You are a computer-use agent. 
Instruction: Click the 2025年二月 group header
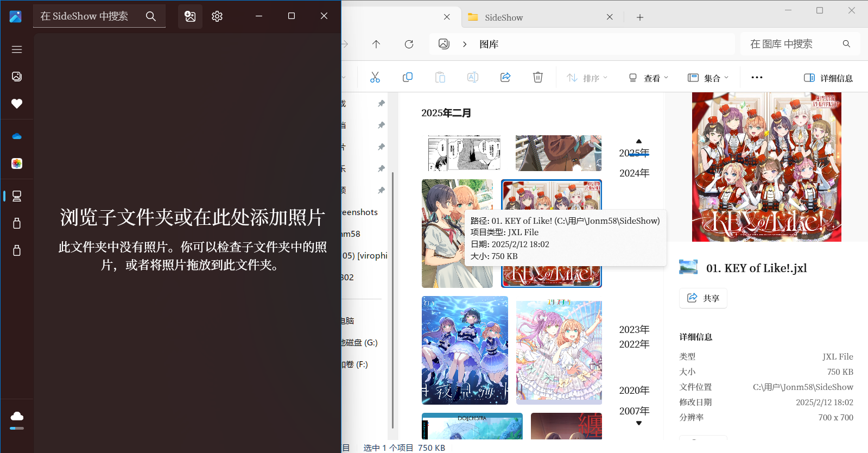[446, 113]
